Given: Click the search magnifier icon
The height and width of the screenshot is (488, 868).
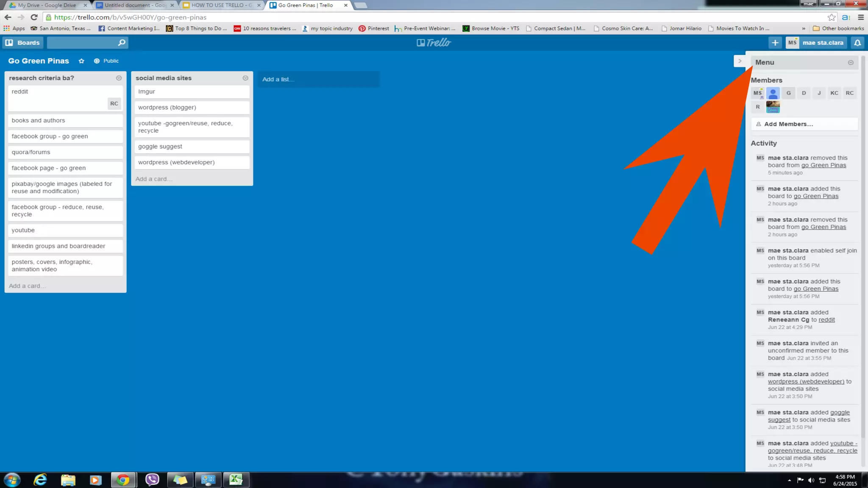Looking at the screenshot, I should (x=121, y=42).
